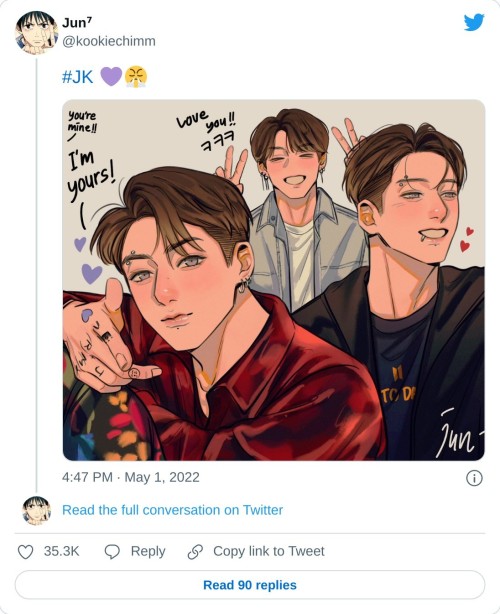500x614 pixels.
Task: Open the #JK hashtag
Action: coord(78,77)
